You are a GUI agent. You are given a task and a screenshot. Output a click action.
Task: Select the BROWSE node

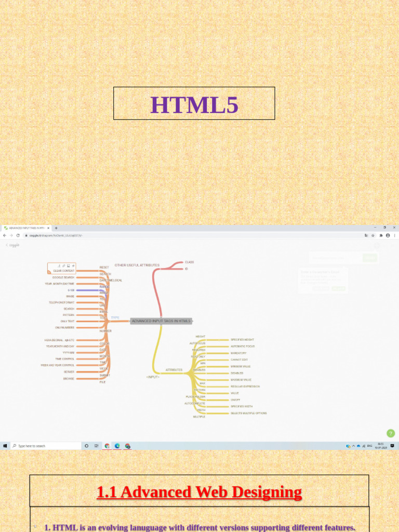[x=69, y=379]
